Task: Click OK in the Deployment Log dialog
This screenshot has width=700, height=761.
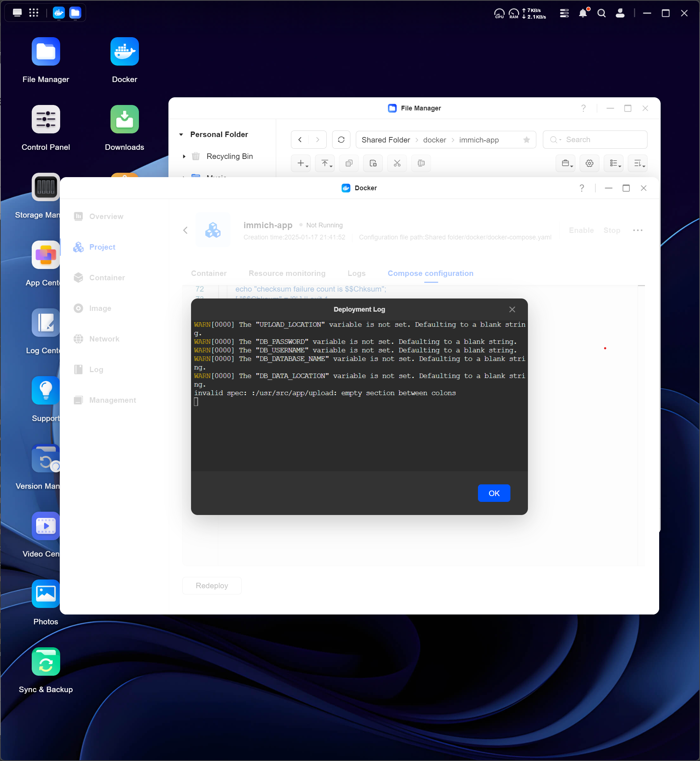Action: (x=494, y=493)
